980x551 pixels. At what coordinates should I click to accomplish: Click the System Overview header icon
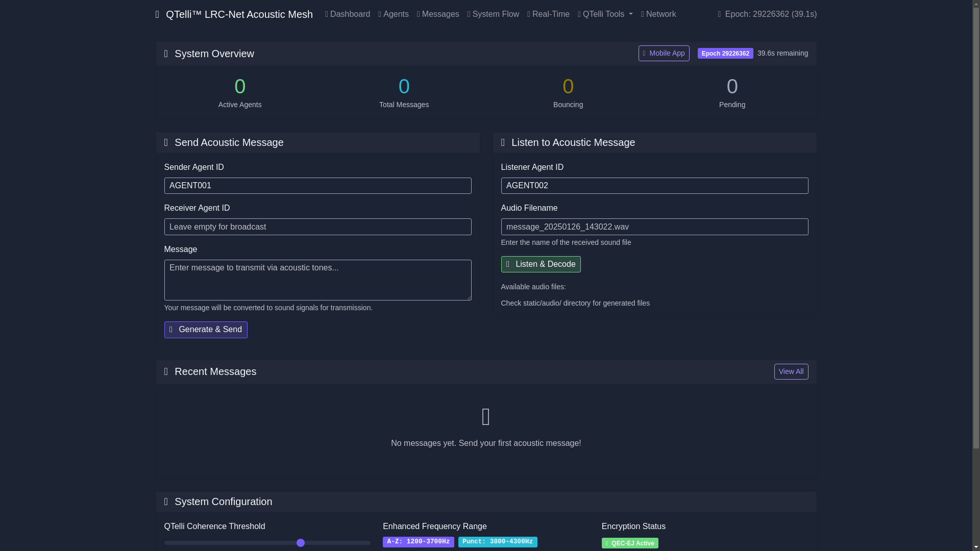click(x=165, y=54)
